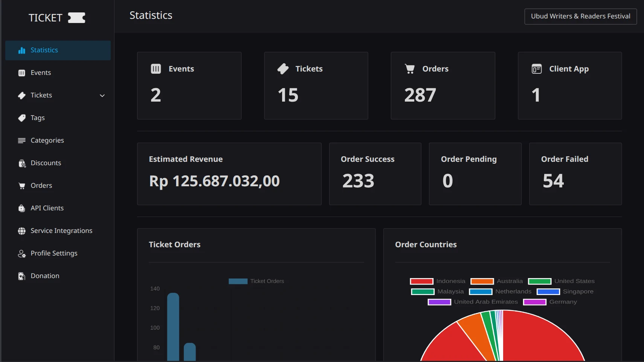Click the Service Integrations globe icon
Screen dimensions: 644x362
[22, 231]
